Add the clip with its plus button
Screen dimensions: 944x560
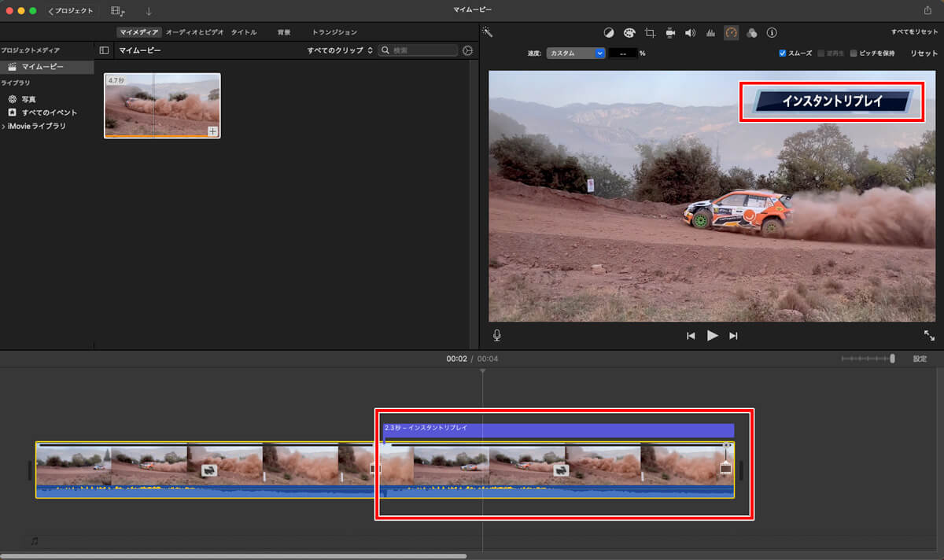tap(212, 131)
